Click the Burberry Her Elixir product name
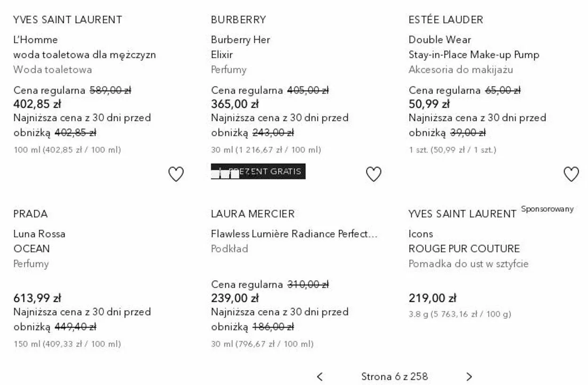This screenshot has height=385, width=588. pyautogui.click(x=240, y=47)
